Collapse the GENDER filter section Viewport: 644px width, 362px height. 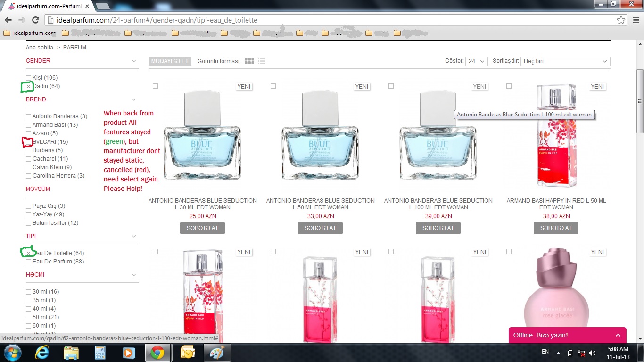click(134, 61)
